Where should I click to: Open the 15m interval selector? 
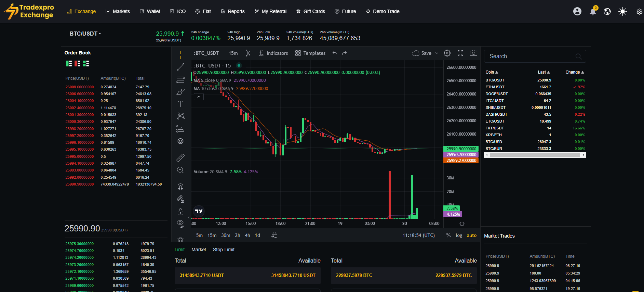[x=233, y=53]
